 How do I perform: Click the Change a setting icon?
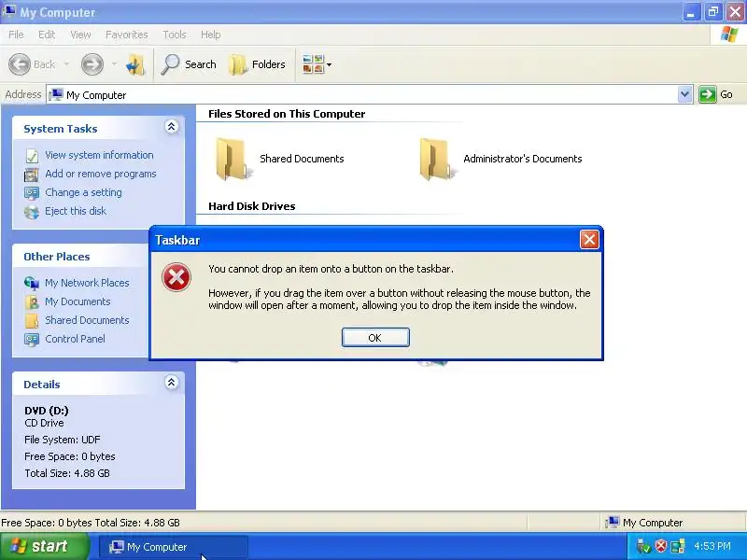click(x=32, y=193)
